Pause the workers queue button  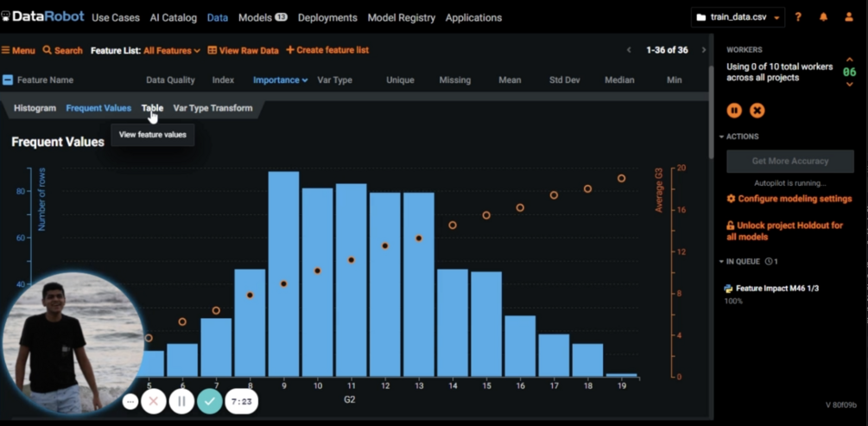point(734,111)
